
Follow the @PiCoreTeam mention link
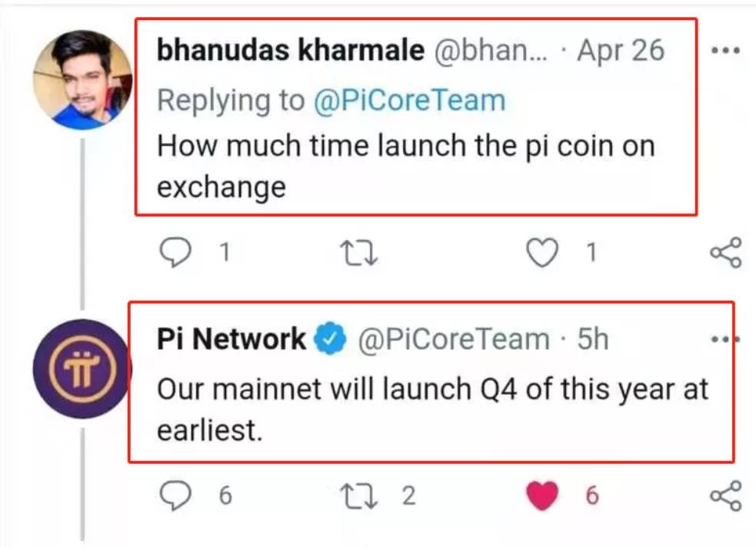click(x=409, y=100)
